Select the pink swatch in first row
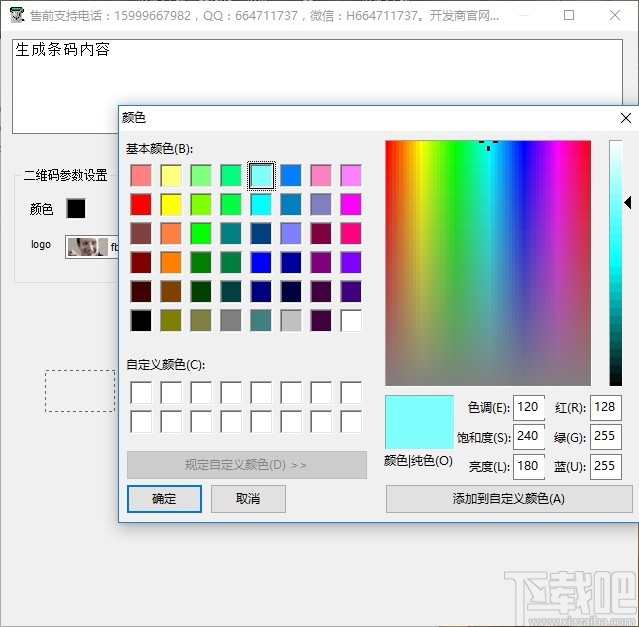Image resolution: width=639 pixels, height=627 pixels. click(321, 175)
